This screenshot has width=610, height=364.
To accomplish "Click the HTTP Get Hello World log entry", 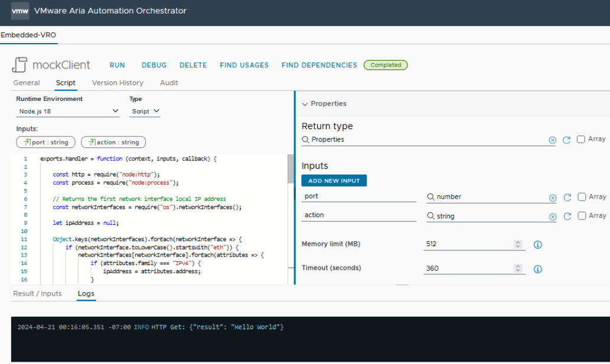I will pyautogui.click(x=151, y=327).
